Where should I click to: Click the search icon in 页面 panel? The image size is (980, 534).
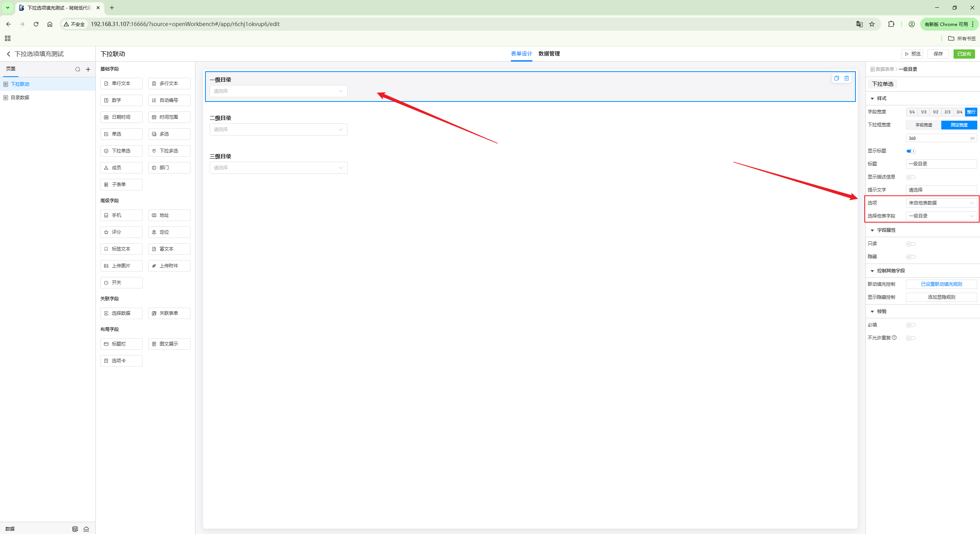(x=77, y=69)
